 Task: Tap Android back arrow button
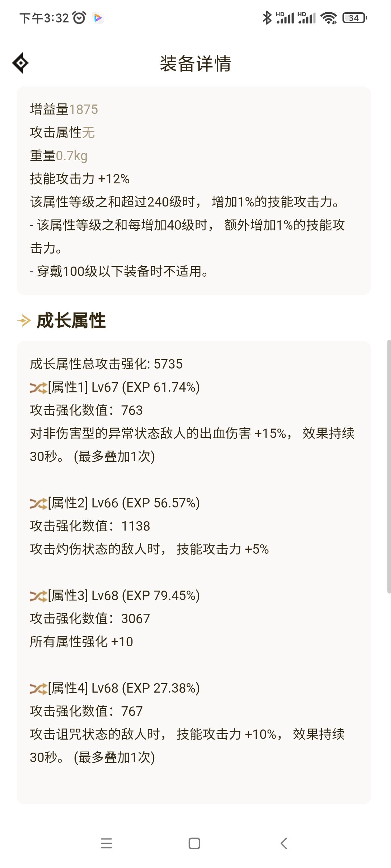(x=284, y=843)
